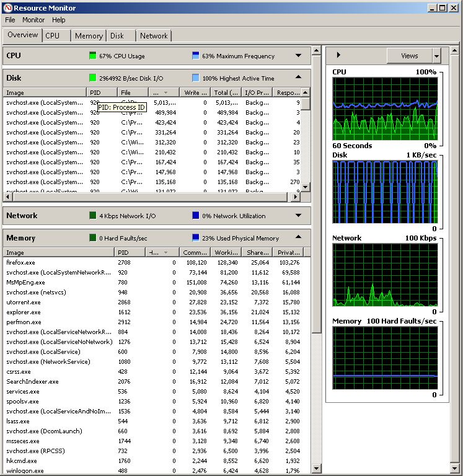Sort Memory table by Private column
Viewport: 463px width, 476px height.
(x=288, y=252)
